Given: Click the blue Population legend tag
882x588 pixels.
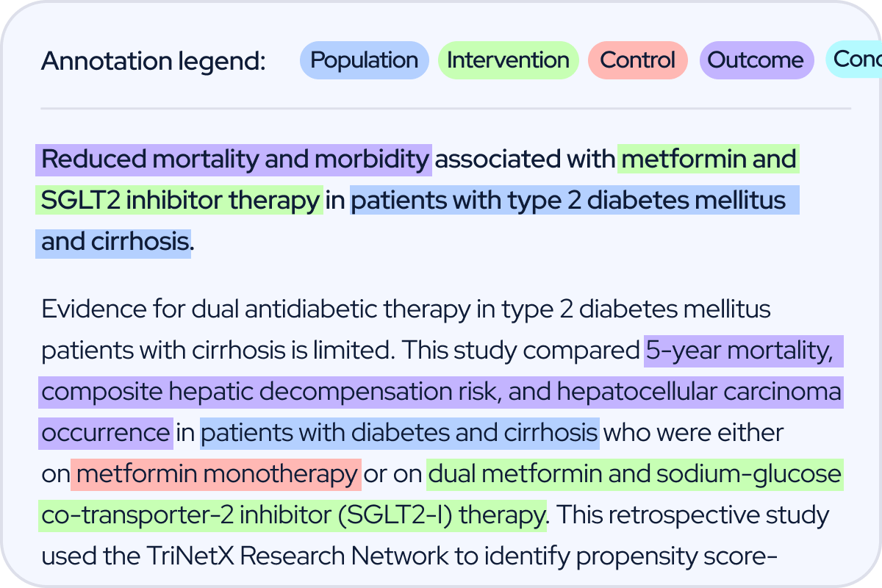Looking at the screenshot, I should (x=364, y=60).
